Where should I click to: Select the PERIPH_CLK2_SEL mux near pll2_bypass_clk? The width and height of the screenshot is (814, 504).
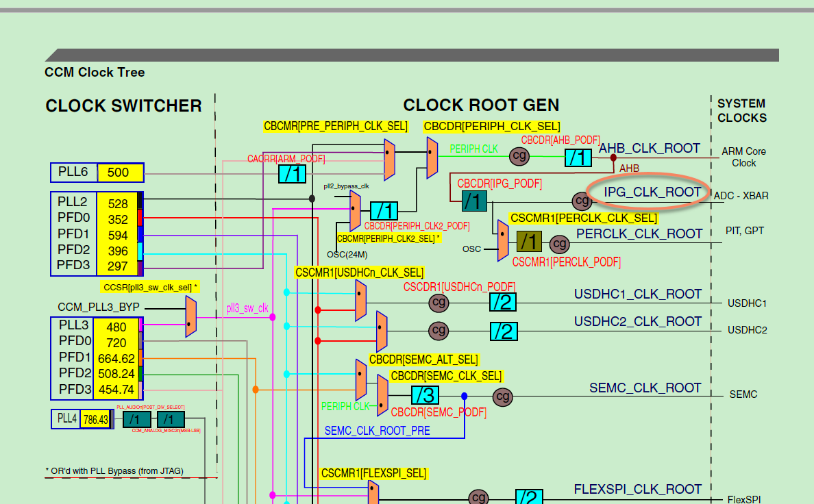(x=355, y=211)
